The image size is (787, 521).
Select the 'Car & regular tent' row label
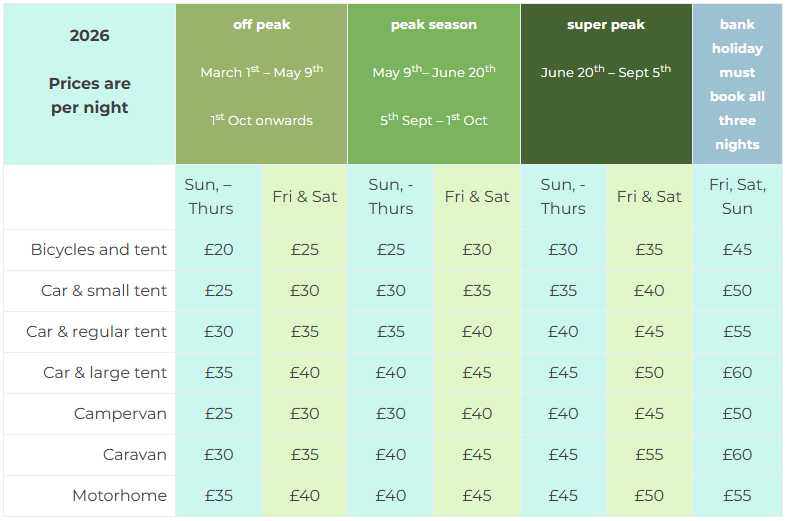coord(97,332)
